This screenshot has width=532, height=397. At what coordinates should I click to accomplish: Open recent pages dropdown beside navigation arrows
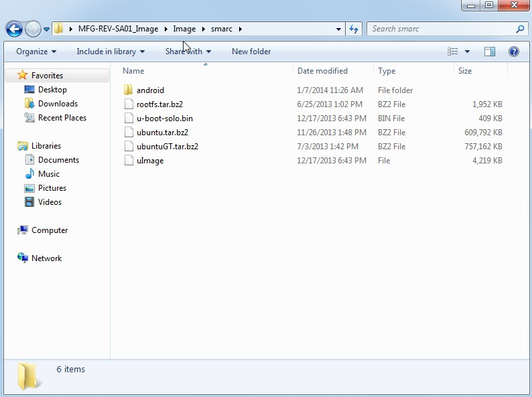pyautogui.click(x=46, y=29)
